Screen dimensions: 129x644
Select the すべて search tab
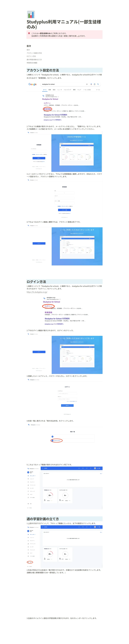point(45,90)
